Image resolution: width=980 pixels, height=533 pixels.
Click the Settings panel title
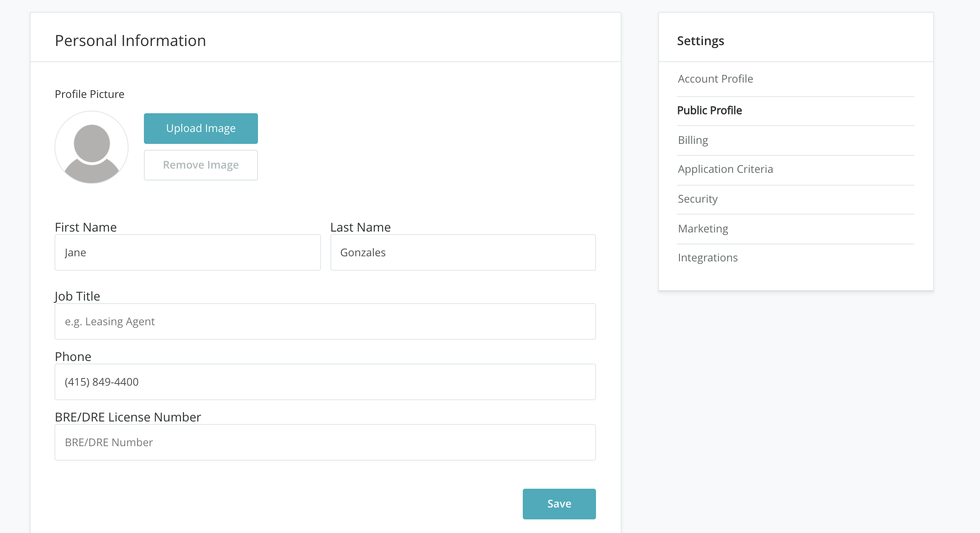(700, 41)
